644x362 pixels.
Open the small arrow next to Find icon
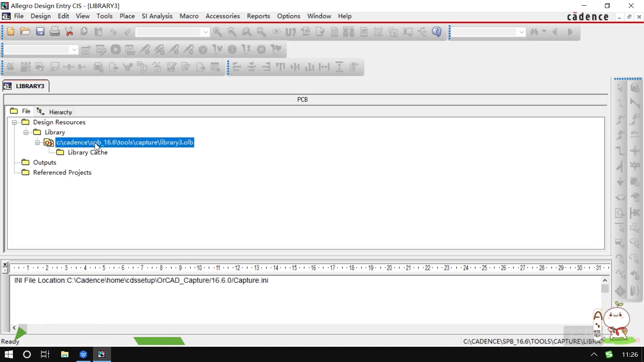tap(544, 31)
